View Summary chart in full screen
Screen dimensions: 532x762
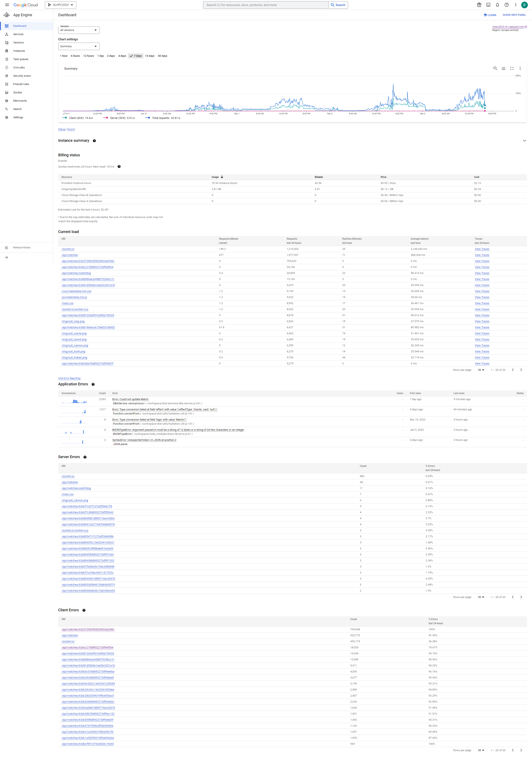(511, 68)
